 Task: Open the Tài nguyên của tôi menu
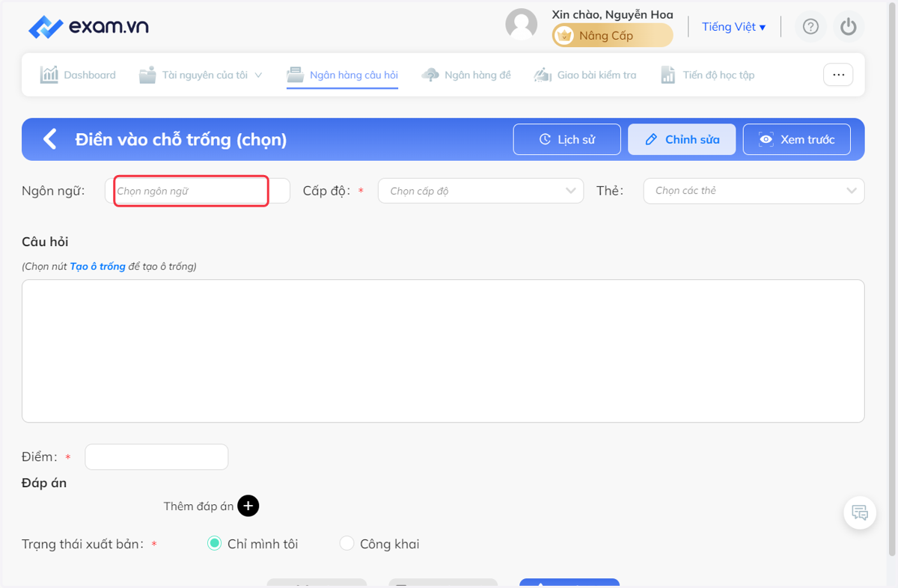coord(201,75)
